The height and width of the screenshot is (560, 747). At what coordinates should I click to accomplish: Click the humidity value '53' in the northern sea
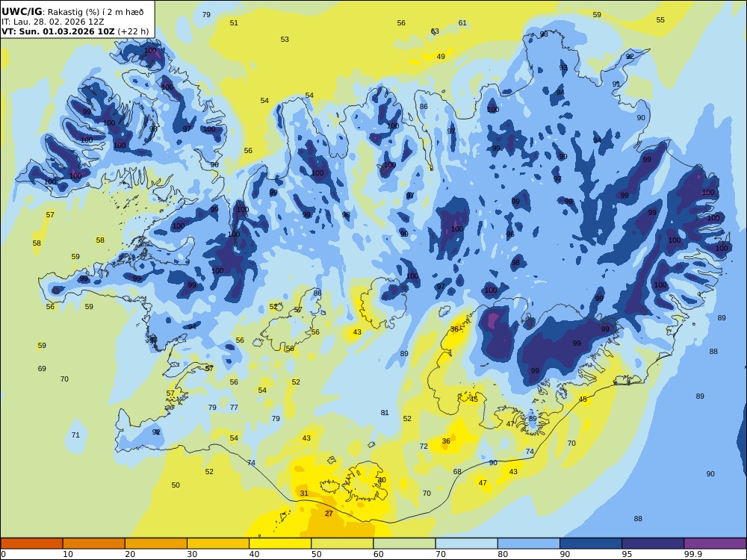coord(285,40)
